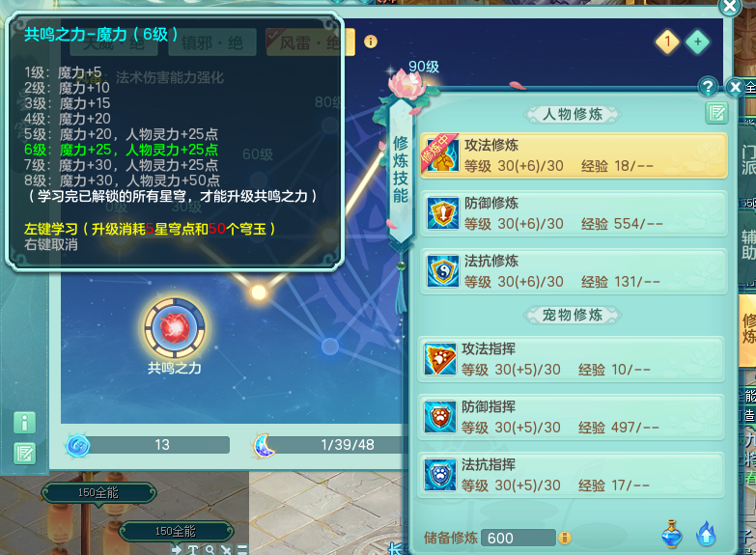The image size is (756, 555).
Task: Click the 共鸣之力 red orb node
Action: pyautogui.click(x=175, y=327)
